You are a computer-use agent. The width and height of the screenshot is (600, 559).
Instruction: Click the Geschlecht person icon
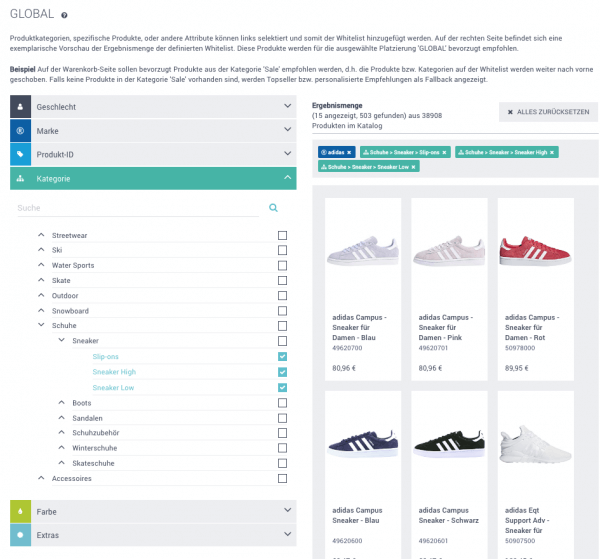tap(20, 107)
